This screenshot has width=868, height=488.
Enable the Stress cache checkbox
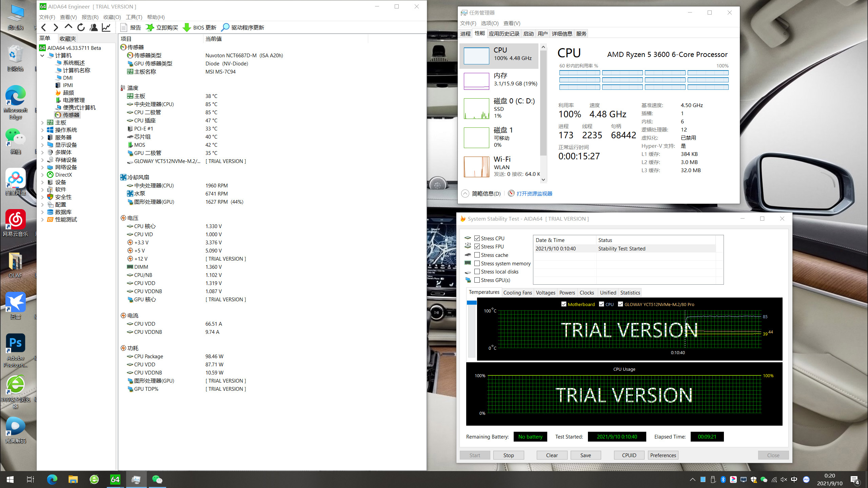[x=477, y=255]
